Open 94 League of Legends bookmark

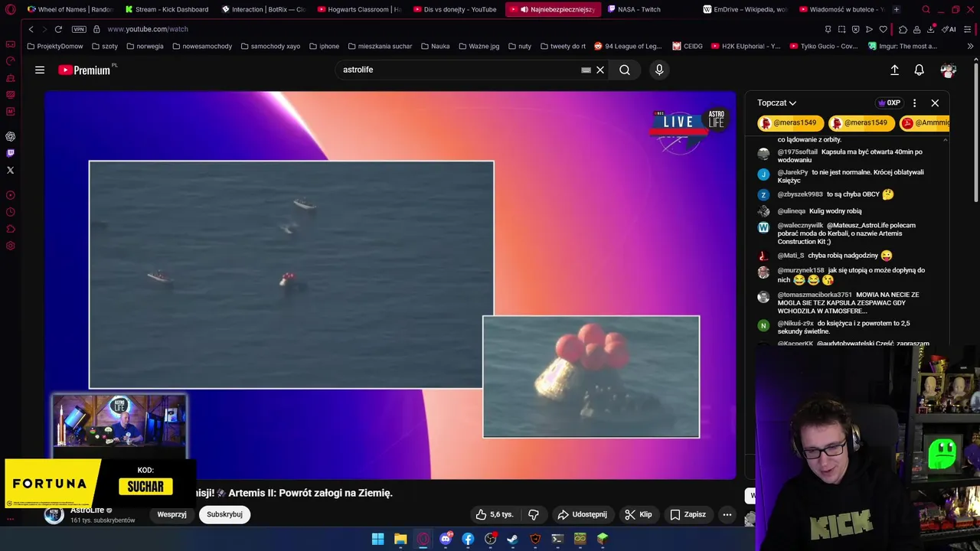(628, 46)
